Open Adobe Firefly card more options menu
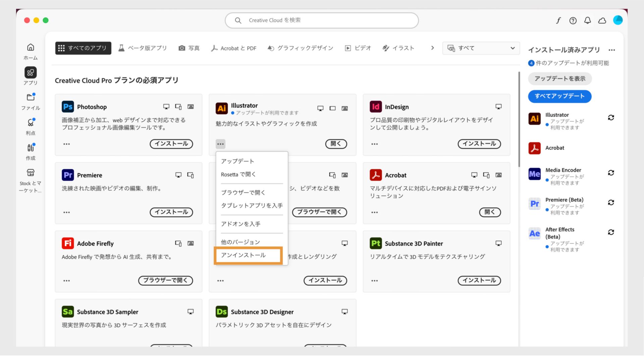Screen dimensions: 644x356 (66, 281)
